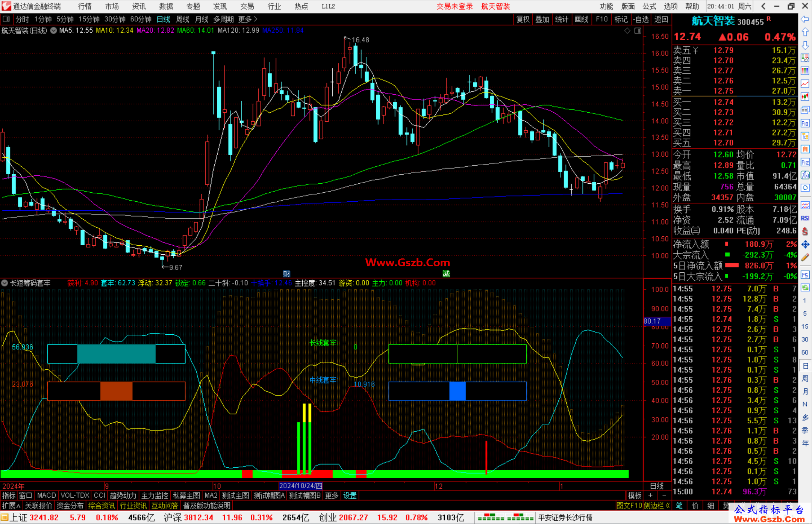Click the RSI indicator sidebar icon
This screenshot has width=812, height=524.
(805, 218)
